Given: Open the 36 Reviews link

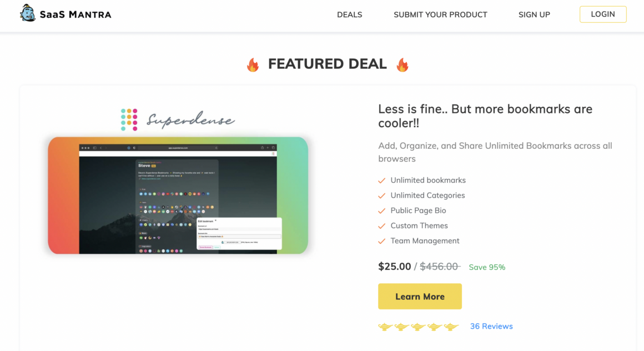Looking at the screenshot, I should [491, 327].
